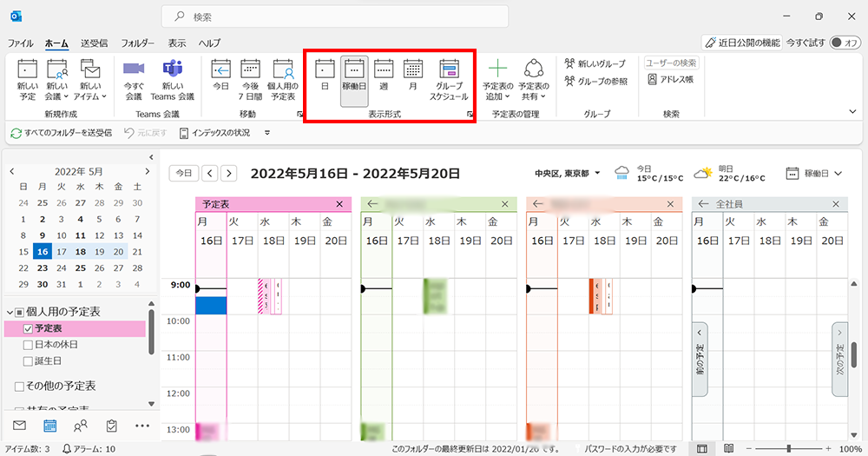Select the 月 view icon
868x456 pixels.
click(x=413, y=78)
